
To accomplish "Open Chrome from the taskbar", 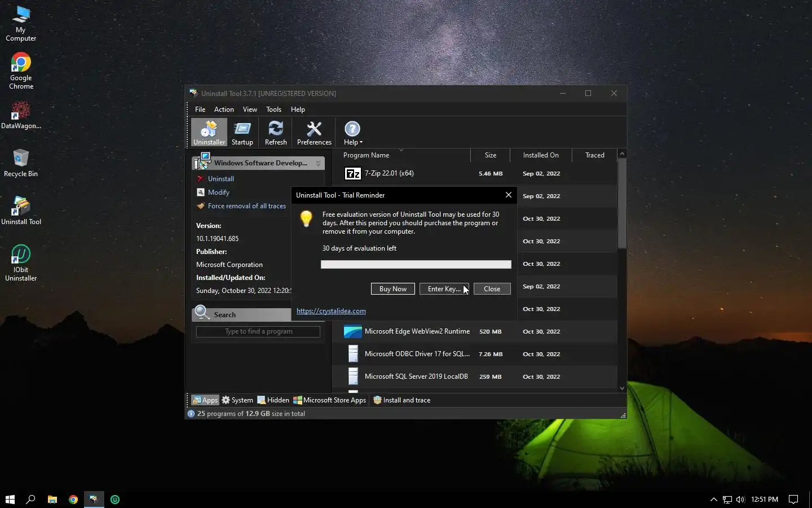I will [73, 500].
